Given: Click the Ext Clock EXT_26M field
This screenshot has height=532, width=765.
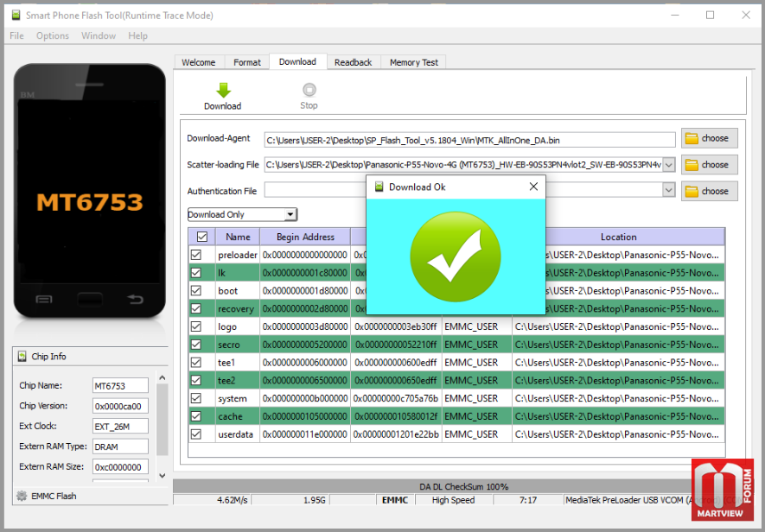Looking at the screenshot, I should click(x=120, y=426).
